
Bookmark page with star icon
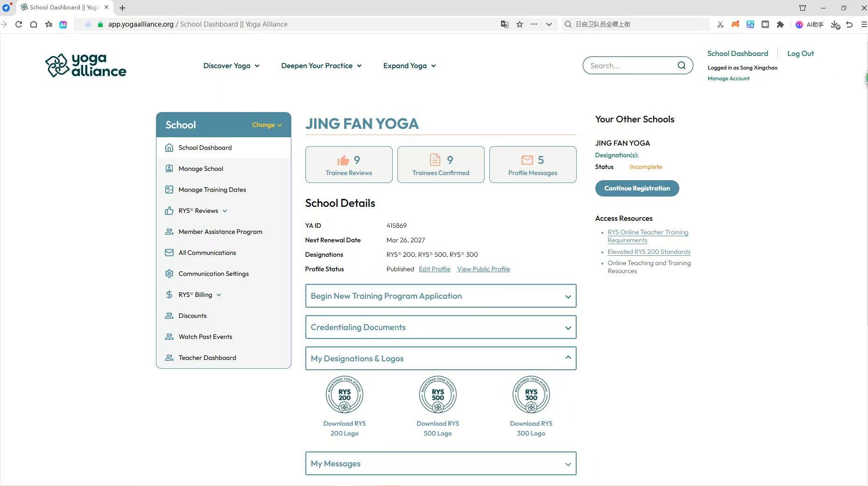(x=520, y=24)
